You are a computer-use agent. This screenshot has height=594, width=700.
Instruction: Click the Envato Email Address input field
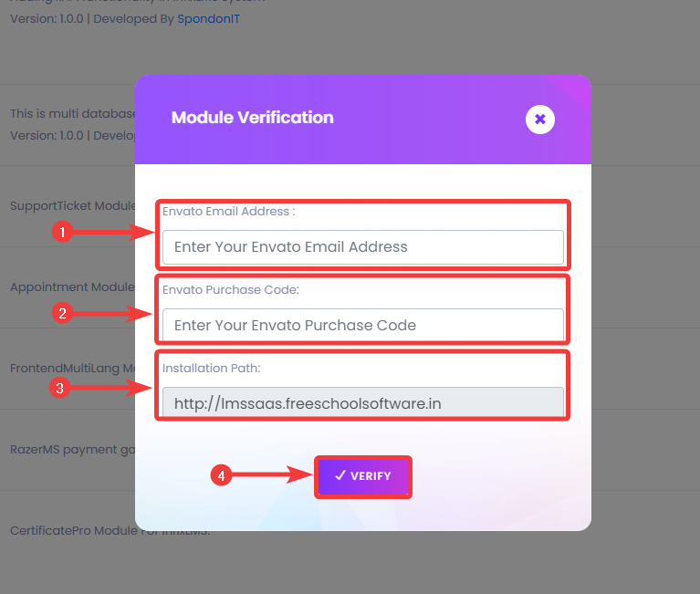[x=363, y=246]
